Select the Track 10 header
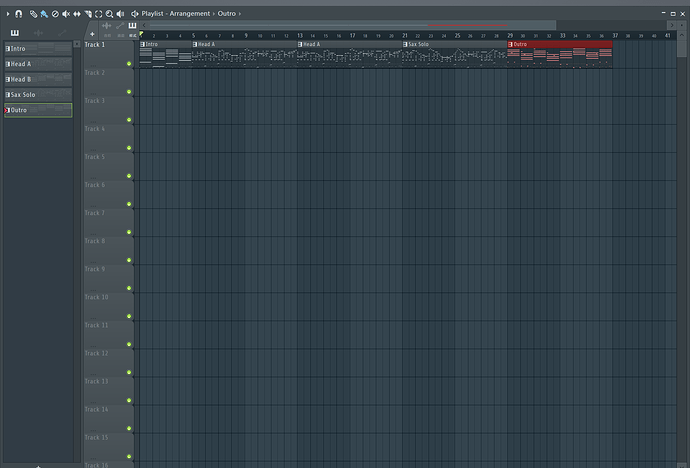 tap(109, 307)
